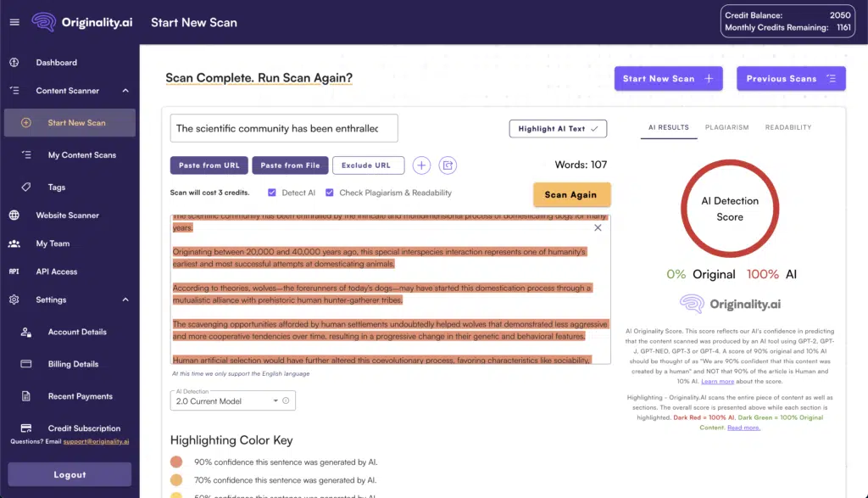Open Billing Details card icon
Screen dimensions: 868x498
click(26, 364)
